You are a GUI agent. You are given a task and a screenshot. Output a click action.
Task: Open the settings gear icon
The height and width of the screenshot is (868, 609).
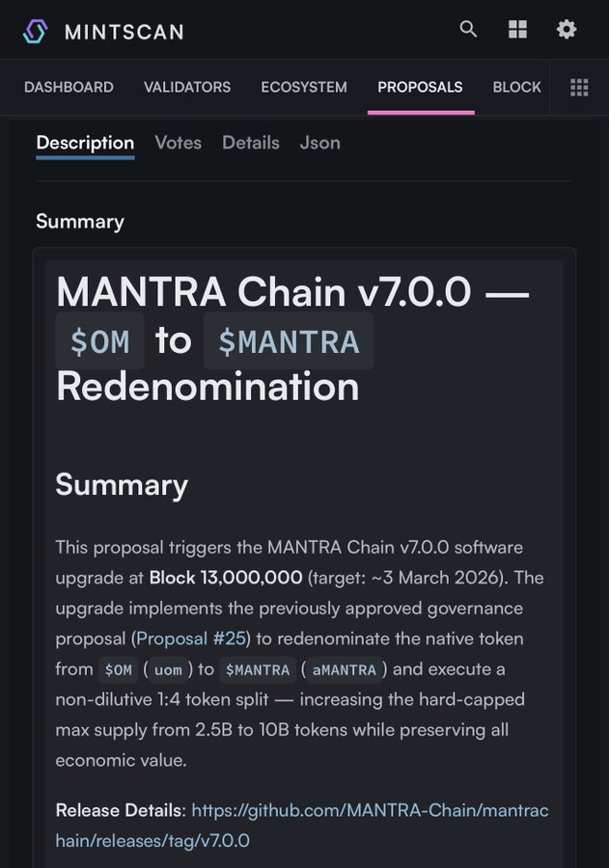click(567, 30)
